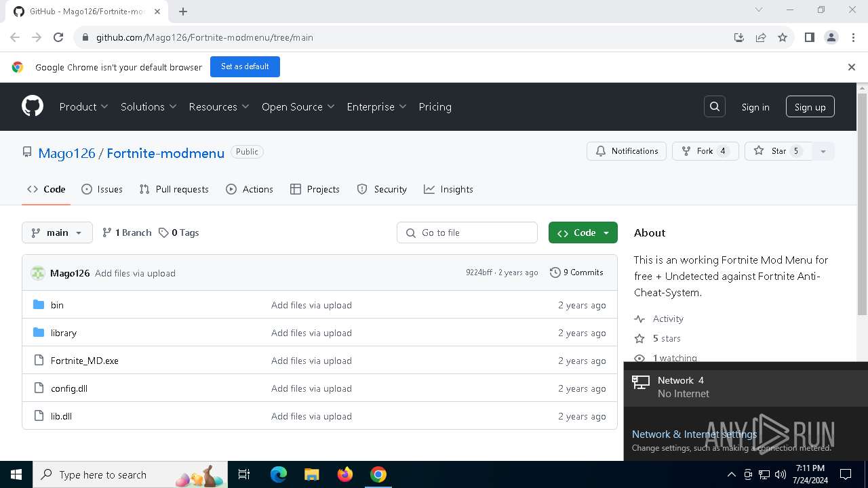
Task: Switch to the Projects tab
Action: tap(315, 189)
